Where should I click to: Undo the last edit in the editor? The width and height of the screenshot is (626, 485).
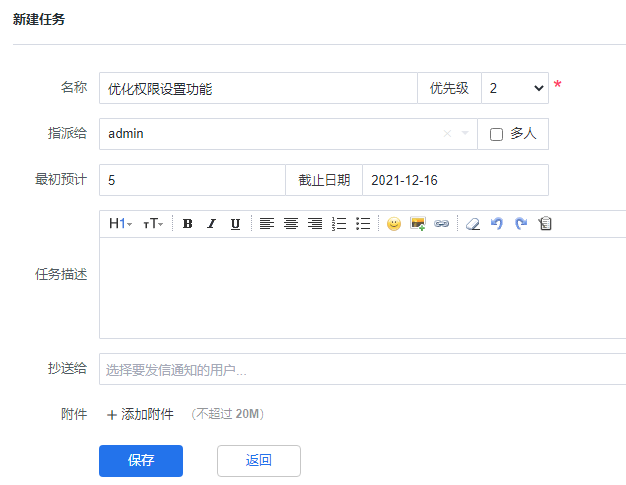497,224
